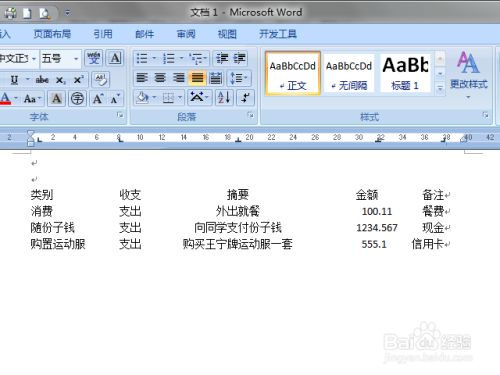Center the paragraph text

click(160, 78)
